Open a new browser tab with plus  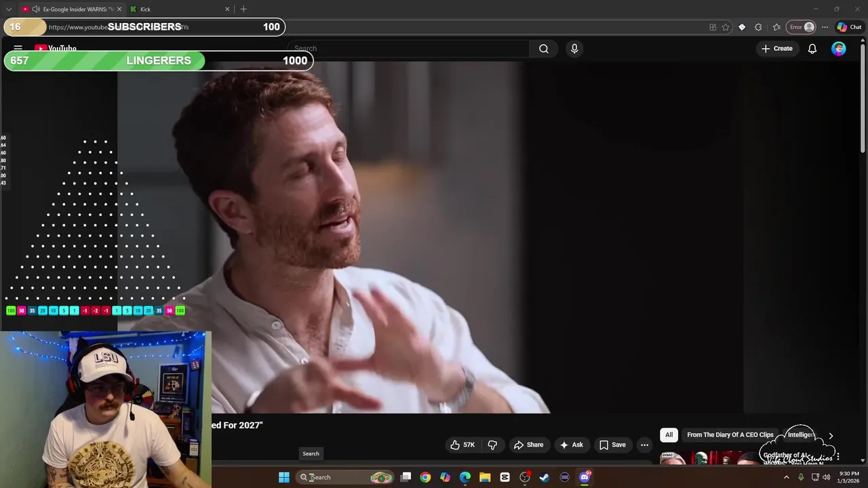(243, 9)
